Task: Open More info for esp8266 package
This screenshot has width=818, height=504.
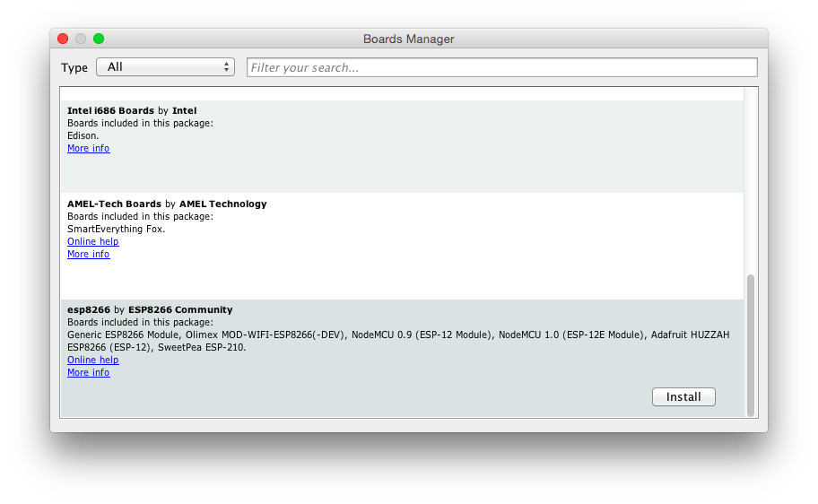Action: [88, 373]
